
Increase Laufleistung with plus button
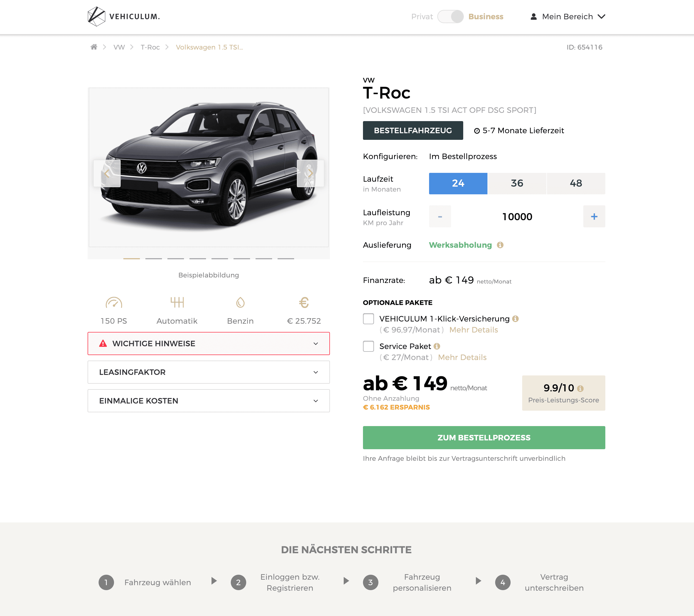coord(594,216)
